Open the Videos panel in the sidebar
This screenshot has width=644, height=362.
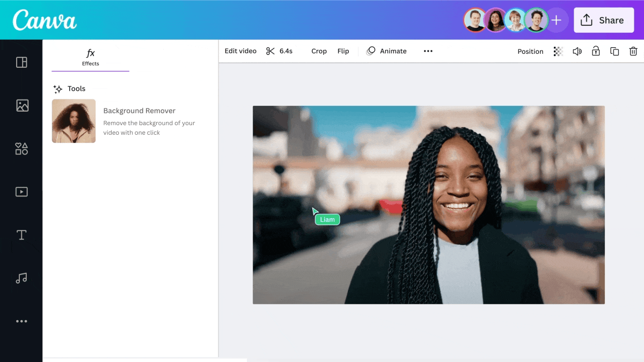click(21, 191)
